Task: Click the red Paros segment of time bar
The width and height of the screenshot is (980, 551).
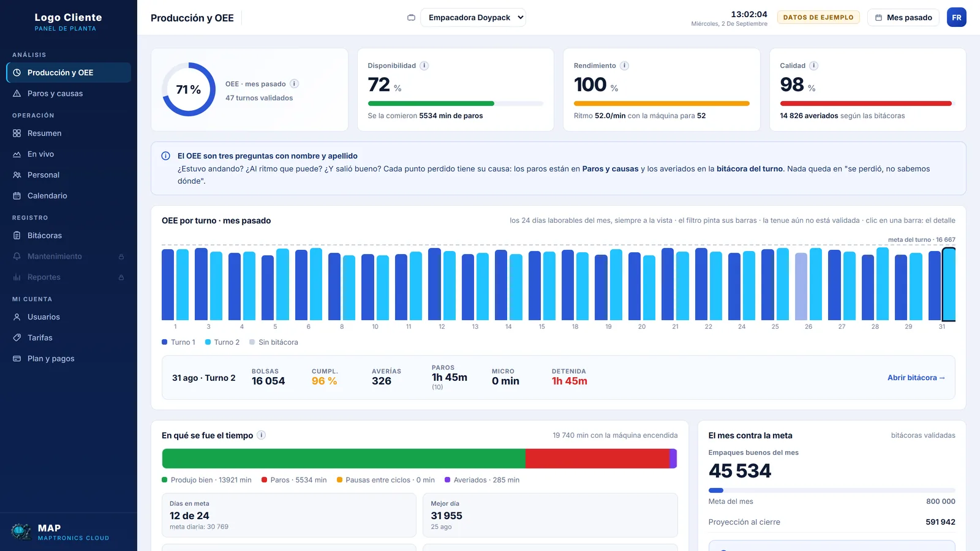Action: point(597,459)
